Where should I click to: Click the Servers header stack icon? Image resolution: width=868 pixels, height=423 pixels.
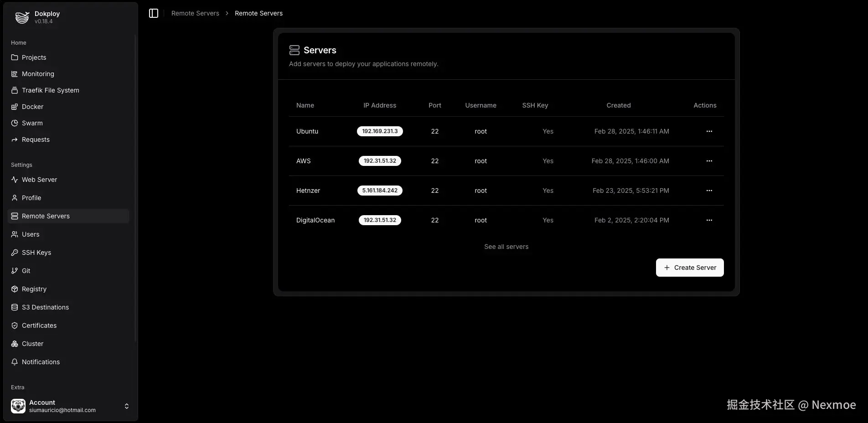point(294,50)
